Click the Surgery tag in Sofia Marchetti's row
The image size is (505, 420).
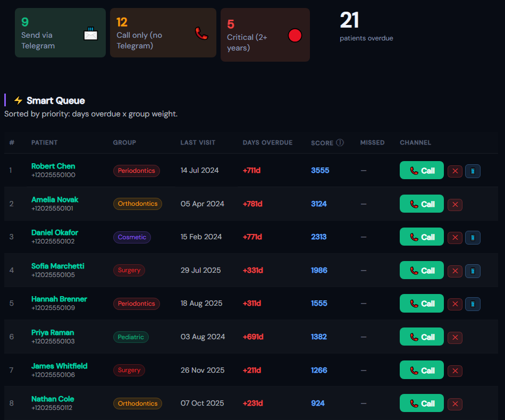(129, 270)
